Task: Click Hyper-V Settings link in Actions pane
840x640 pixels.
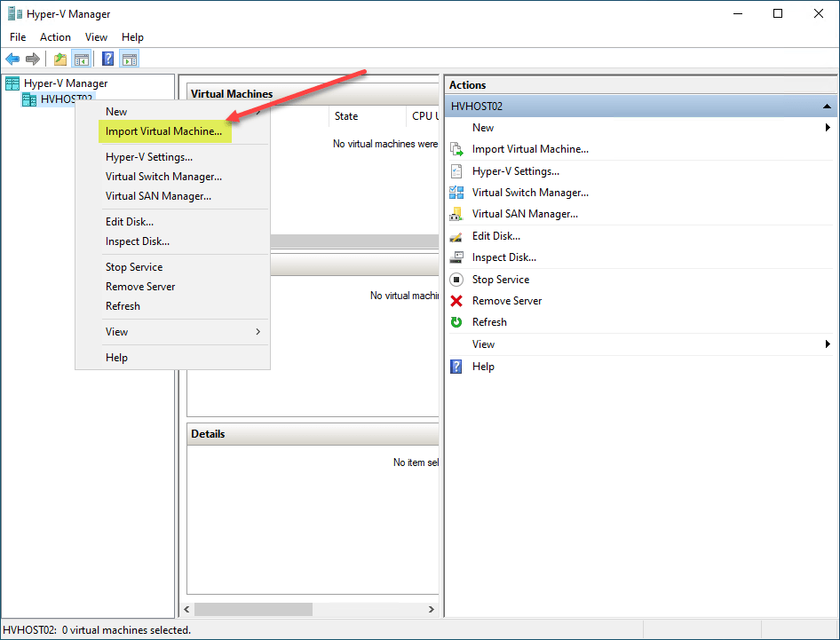Action: [x=515, y=171]
